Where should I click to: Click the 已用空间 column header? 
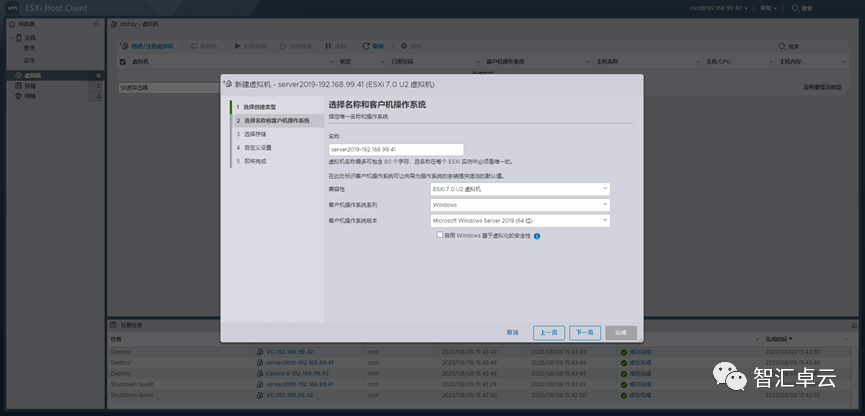point(402,62)
